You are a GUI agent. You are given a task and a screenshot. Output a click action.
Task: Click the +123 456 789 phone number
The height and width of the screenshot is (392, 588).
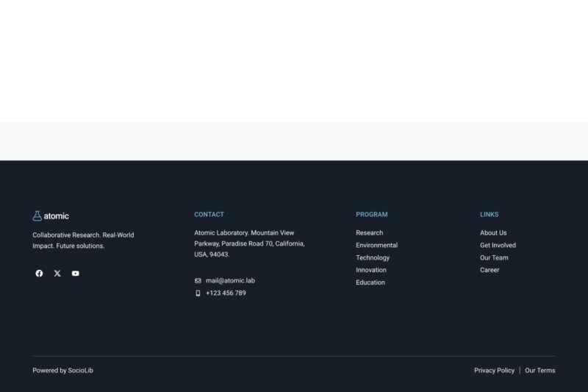tap(226, 293)
